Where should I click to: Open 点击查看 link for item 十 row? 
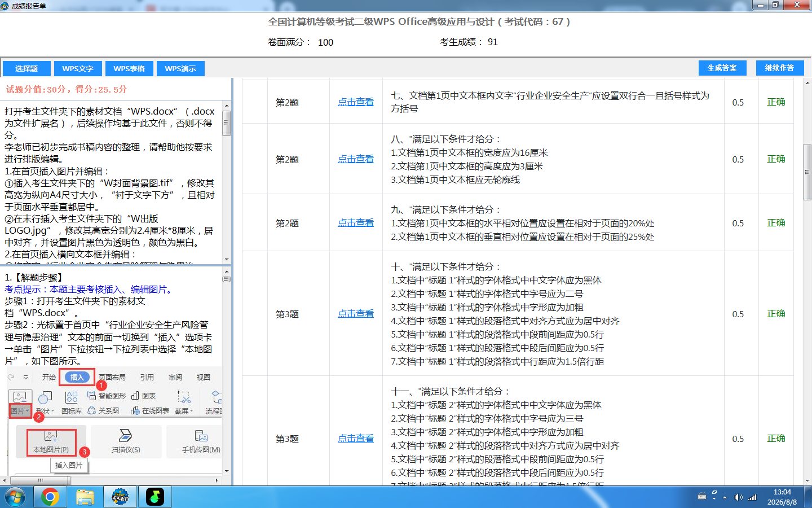tap(356, 314)
